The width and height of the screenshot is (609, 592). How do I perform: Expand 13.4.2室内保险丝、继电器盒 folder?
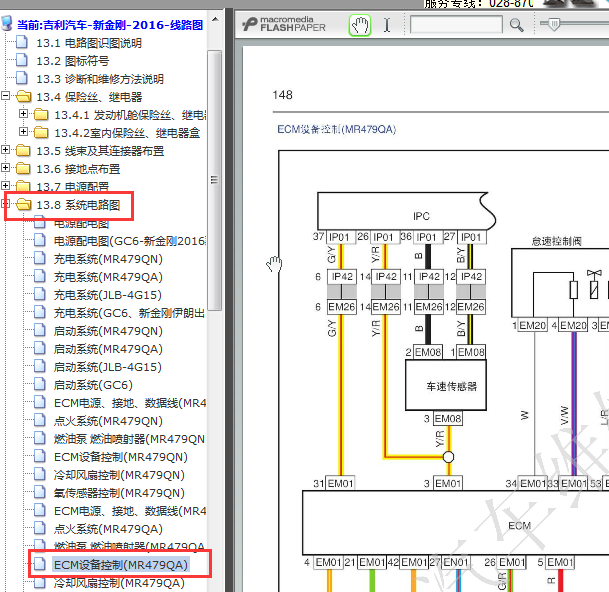pyautogui.click(x=23, y=131)
